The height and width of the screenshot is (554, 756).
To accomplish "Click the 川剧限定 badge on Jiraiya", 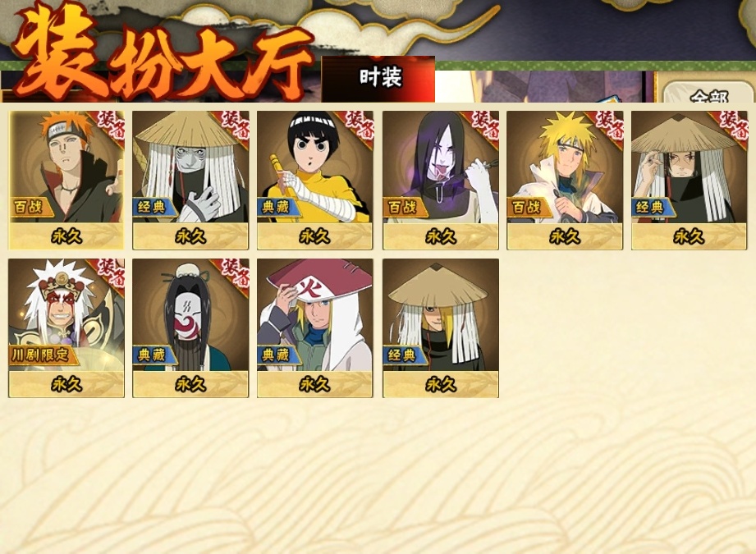I will click(x=40, y=355).
